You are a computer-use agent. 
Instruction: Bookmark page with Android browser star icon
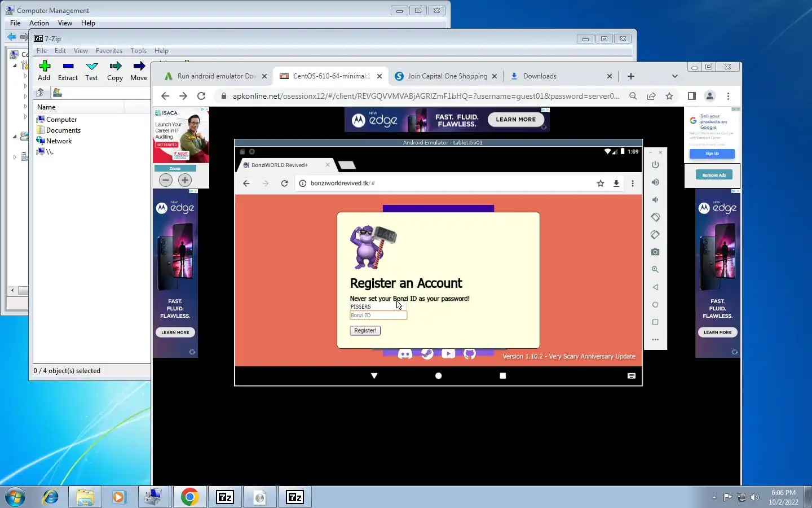tap(601, 183)
